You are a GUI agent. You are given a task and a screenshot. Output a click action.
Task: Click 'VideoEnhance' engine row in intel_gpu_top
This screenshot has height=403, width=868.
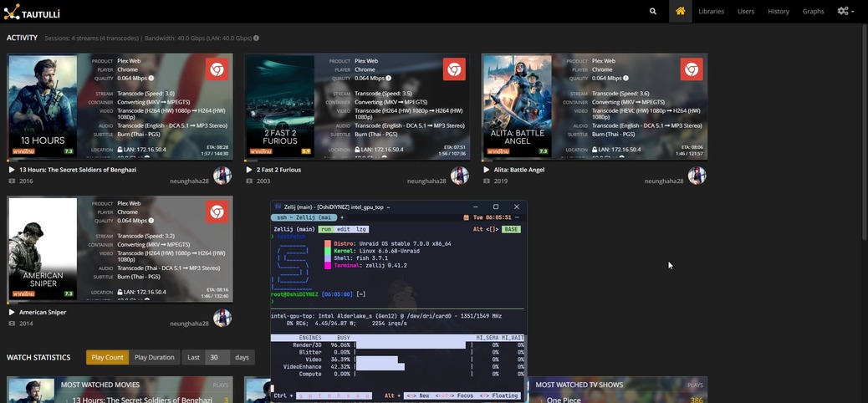397,366
